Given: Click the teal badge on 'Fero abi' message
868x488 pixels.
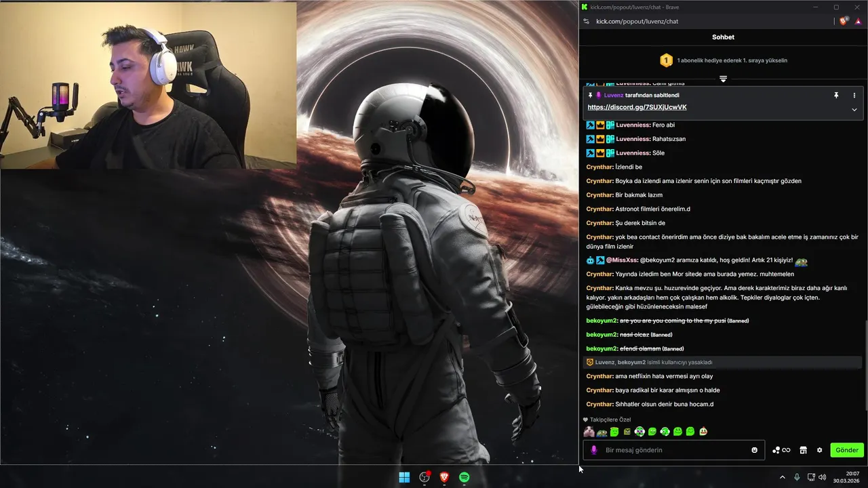Looking at the screenshot, I should click(610, 125).
